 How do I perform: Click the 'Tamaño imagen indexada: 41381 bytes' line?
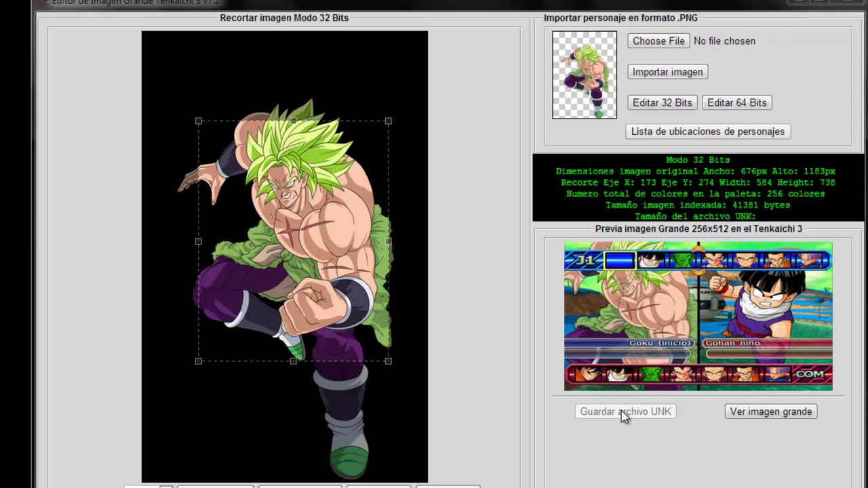pyautogui.click(x=697, y=205)
